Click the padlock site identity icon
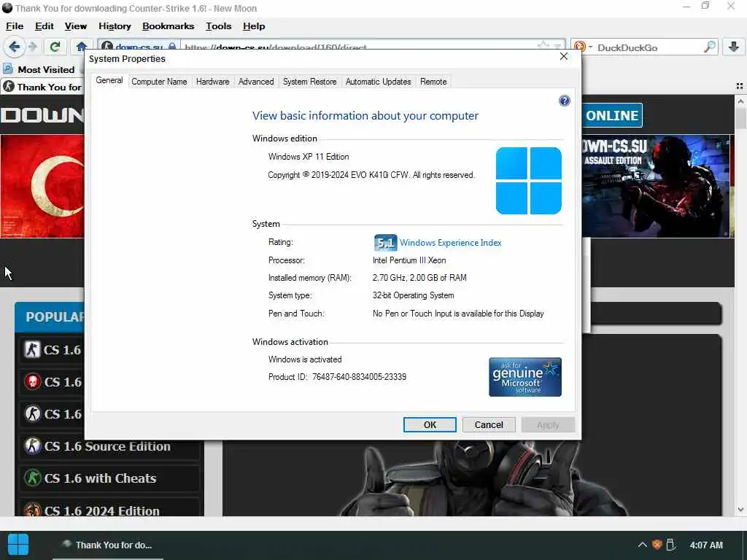747x560 pixels. [x=172, y=47]
